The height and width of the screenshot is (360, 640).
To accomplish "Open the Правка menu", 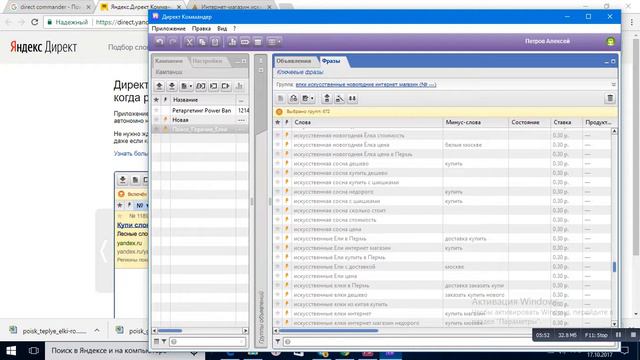I will tap(201, 29).
